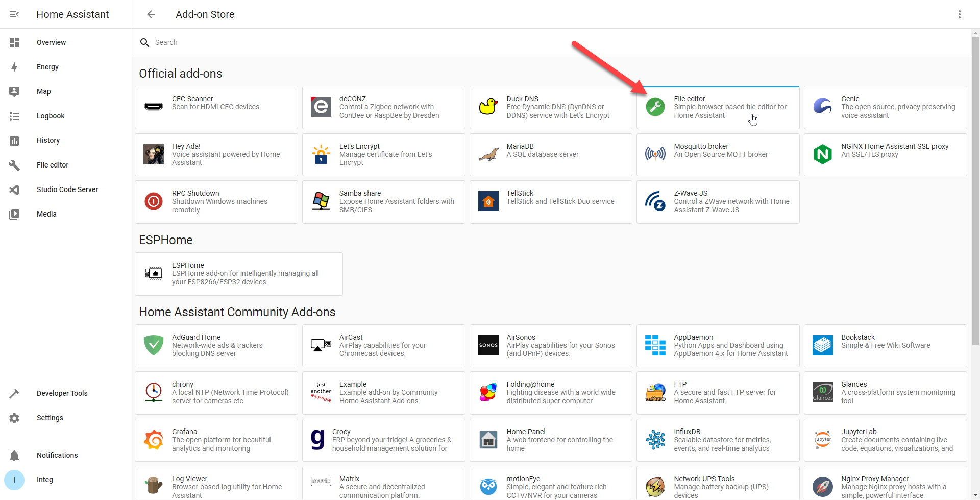The width and height of the screenshot is (980, 500).
Task: Click the ESPHome add-on chip icon
Action: tap(154, 273)
